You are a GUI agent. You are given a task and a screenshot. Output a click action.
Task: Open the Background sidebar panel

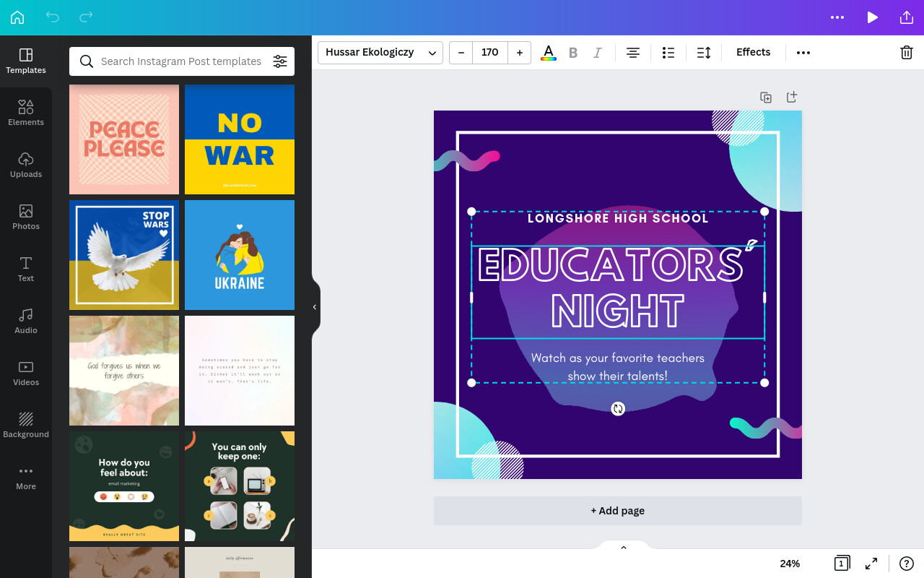pyautogui.click(x=26, y=426)
